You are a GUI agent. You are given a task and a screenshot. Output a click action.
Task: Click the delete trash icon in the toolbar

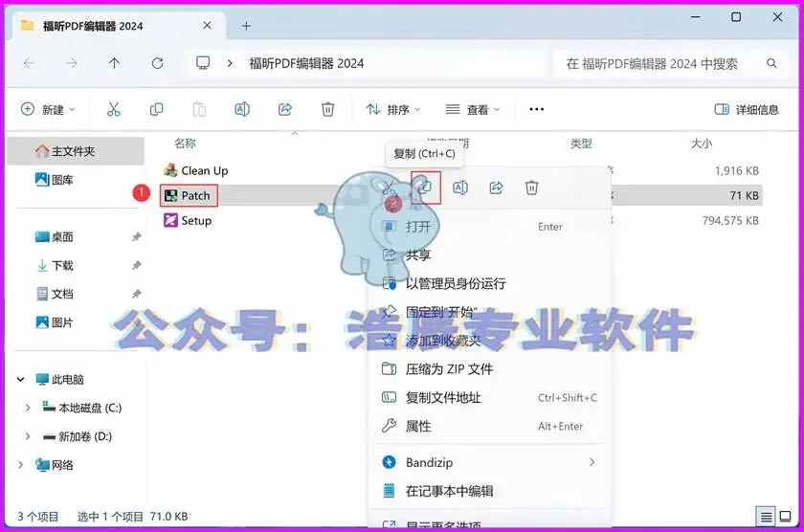pos(328,109)
